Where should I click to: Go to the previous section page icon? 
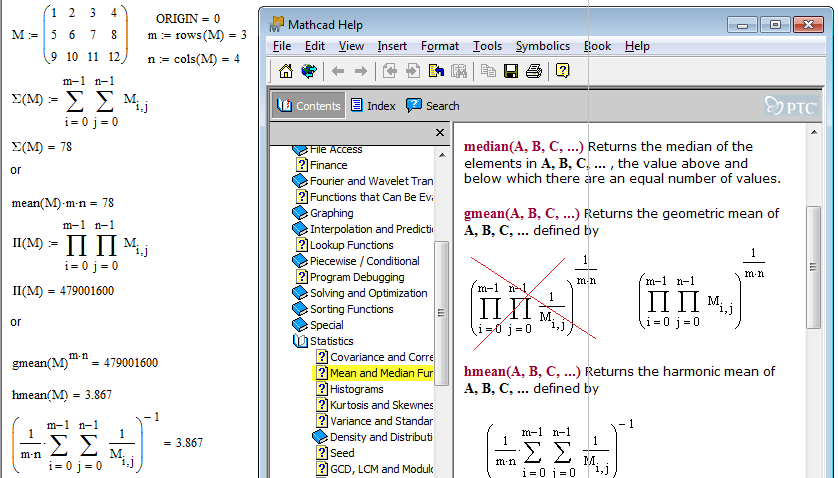390,71
